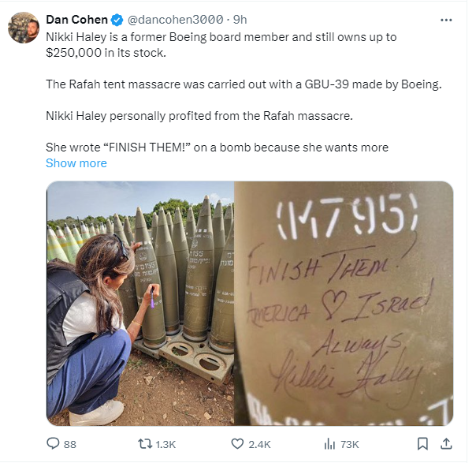Screen dimensions: 476x463
Task: Bookmark this tweet
Action: pos(422,444)
